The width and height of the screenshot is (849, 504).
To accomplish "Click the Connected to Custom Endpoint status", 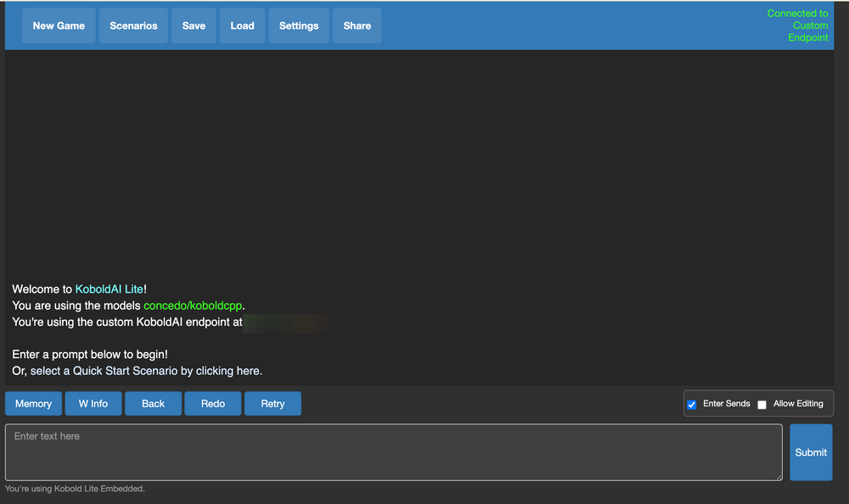I will (x=797, y=25).
